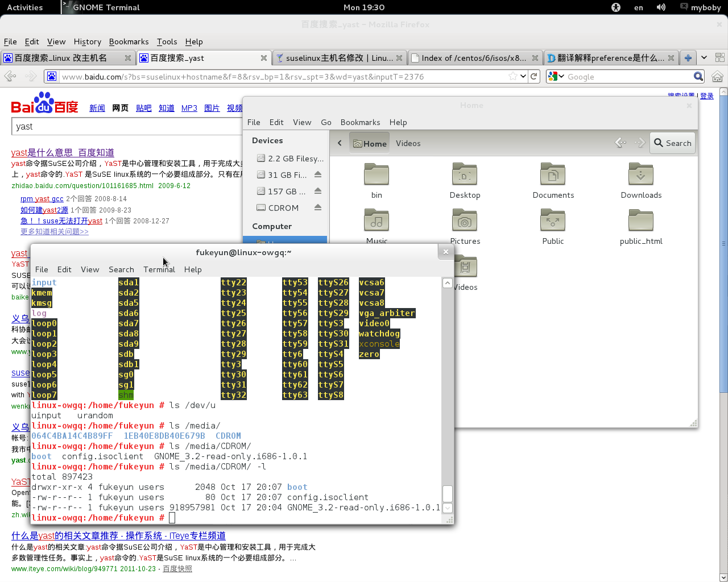Click the Firefox back arrow
Viewport: 728px width, 582px height.
point(10,76)
